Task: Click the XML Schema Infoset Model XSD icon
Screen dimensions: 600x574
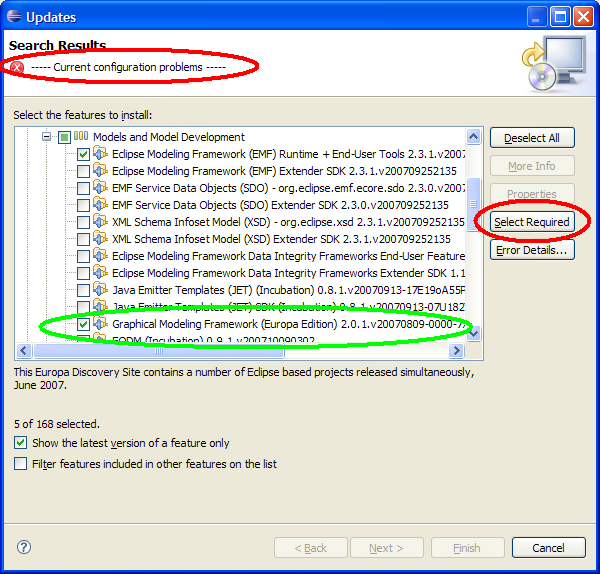Action: (x=100, y=222)
